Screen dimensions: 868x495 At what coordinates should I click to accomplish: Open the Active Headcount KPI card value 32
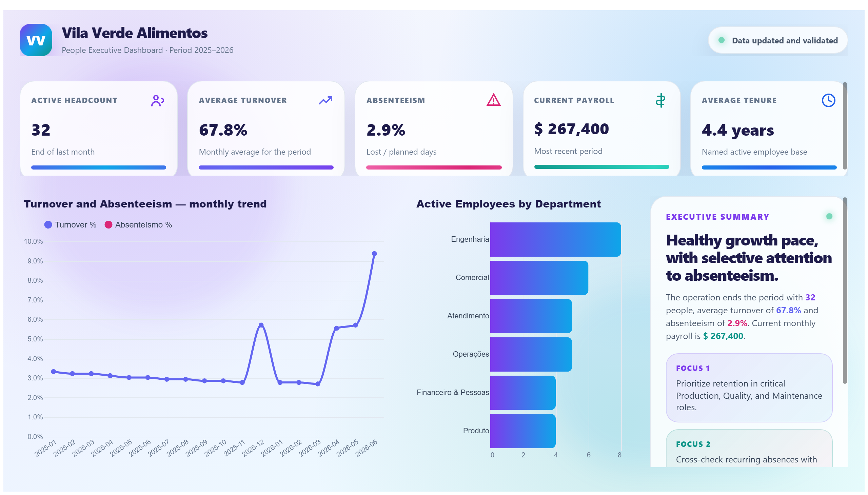(x=41, y=130)
